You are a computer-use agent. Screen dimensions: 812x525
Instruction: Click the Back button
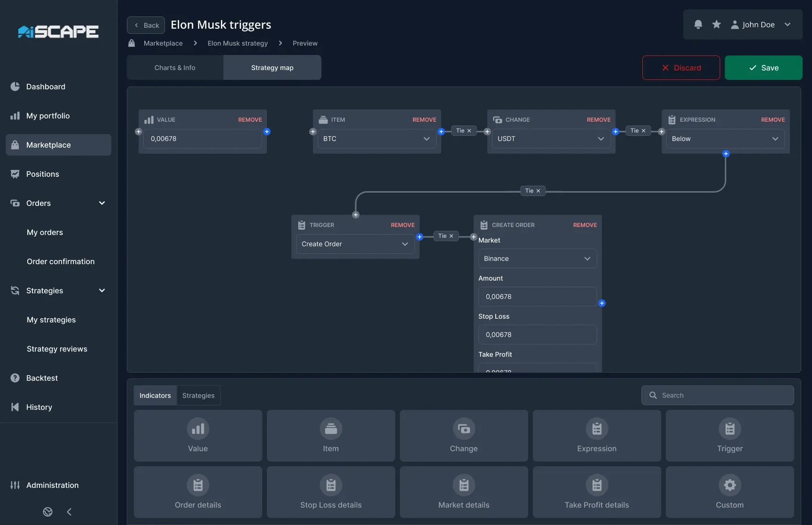[146, 25]
